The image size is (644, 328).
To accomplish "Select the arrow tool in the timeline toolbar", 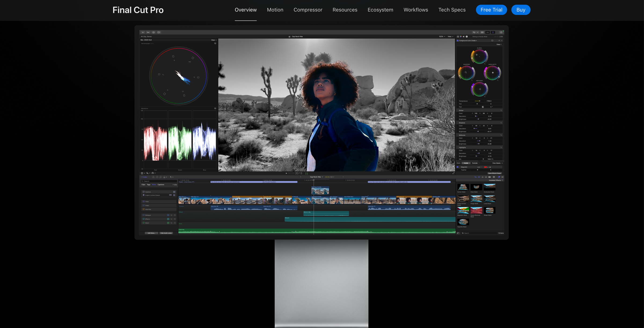I will point(171,177).
